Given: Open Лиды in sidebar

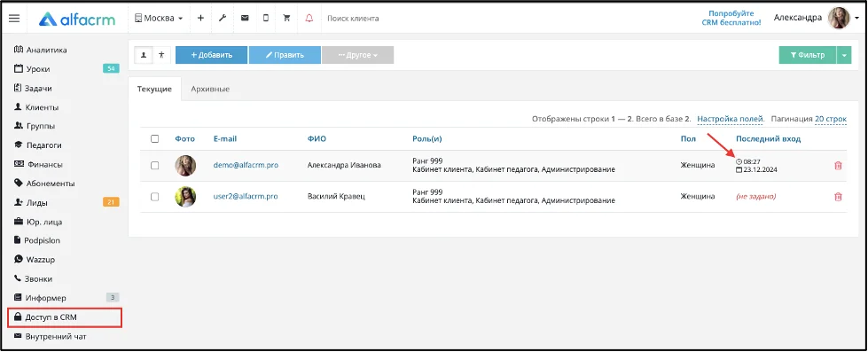Looking at the screenshot, I should point(30,202).
